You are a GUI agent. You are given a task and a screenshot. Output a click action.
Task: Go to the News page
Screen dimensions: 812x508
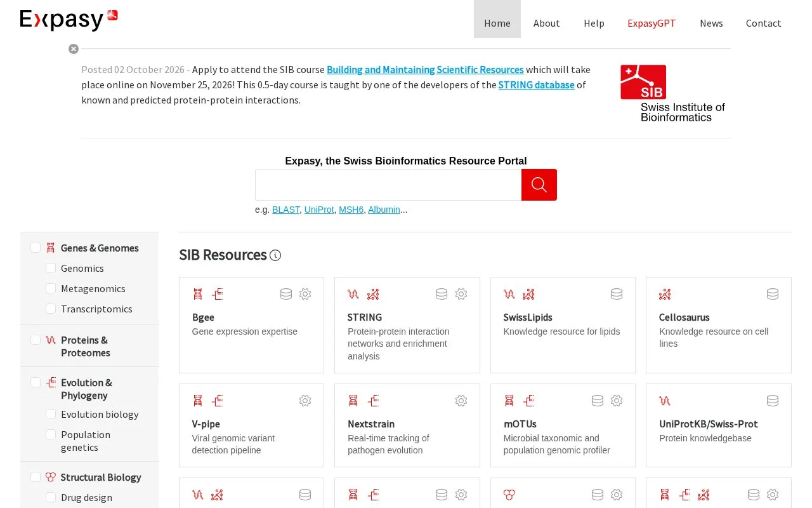click(x=711, y=23)
